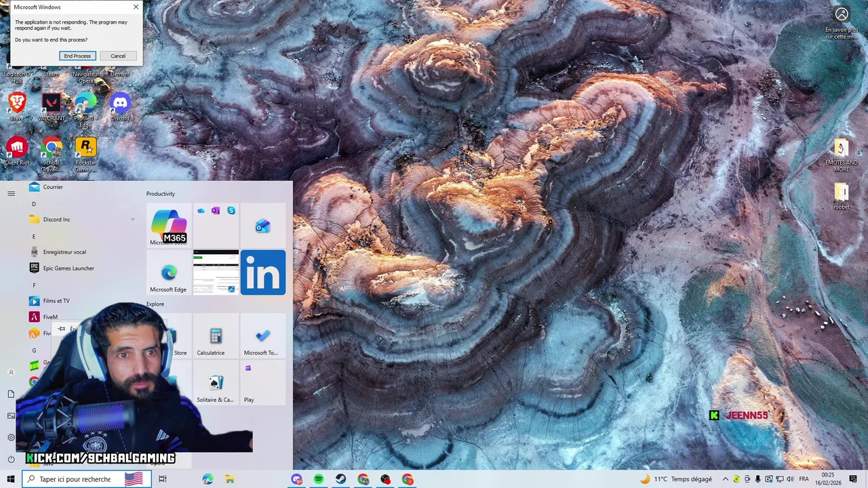This screenshot has width=868, height=488.
Task: Open the 9chbal Chrome desktop shortcut
Action: point(52,154)
